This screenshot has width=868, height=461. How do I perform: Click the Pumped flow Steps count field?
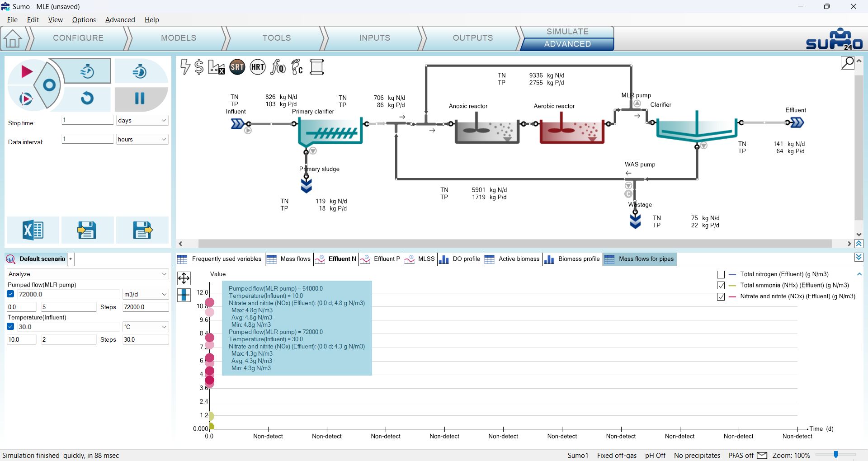pyautogui.click(x=69, y=307)
